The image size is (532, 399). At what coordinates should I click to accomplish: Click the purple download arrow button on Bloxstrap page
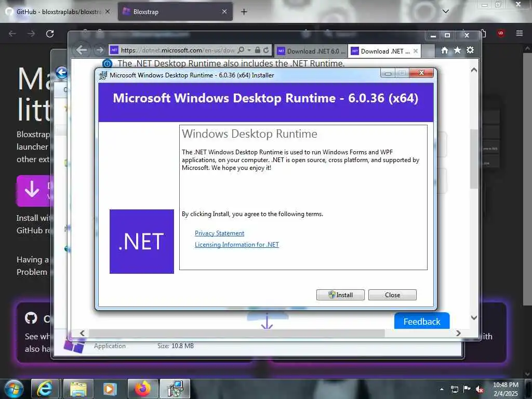coord(33,191)
